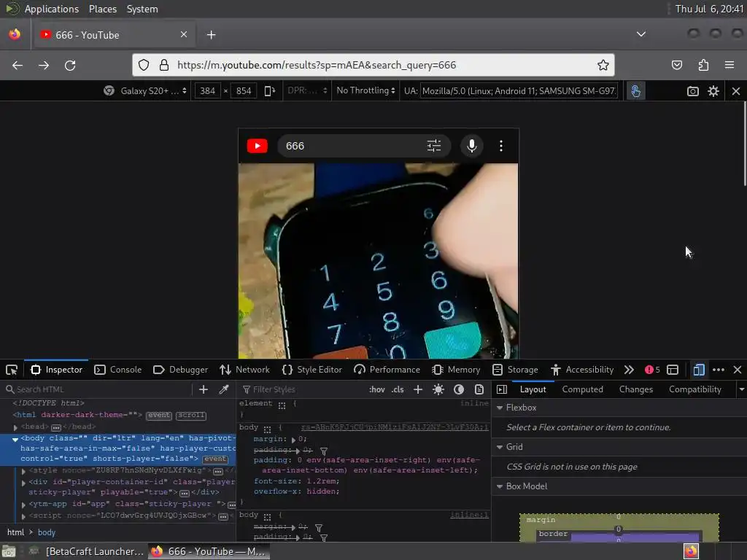Collapse the Box Model section
747x560 pixels.
[500, 486]
